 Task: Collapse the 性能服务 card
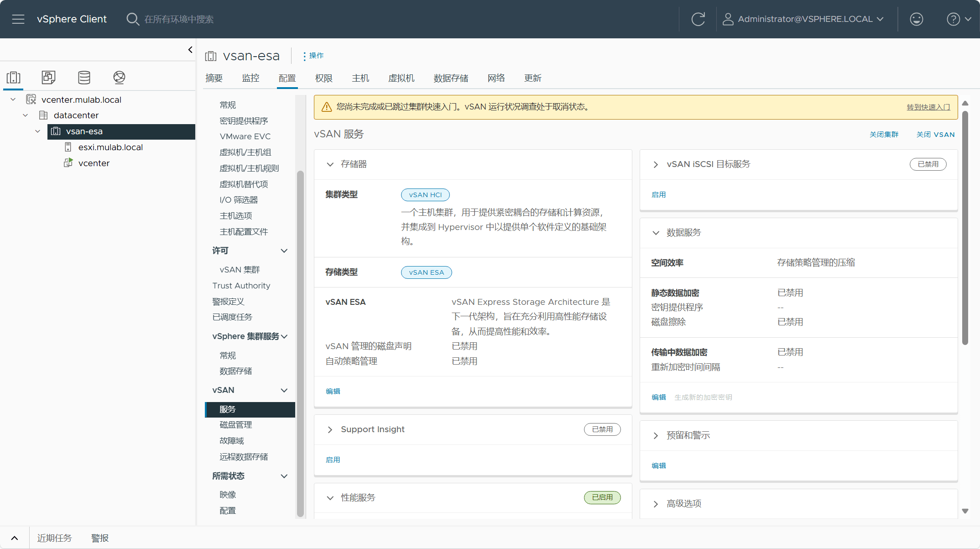pos(330,498)
